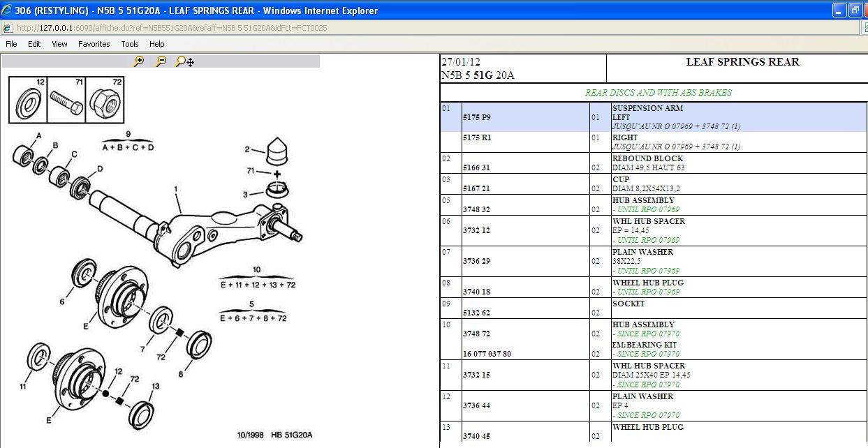The image size is (868, 448).
Task: Select part number 3748 32
Action: [476, 209]
